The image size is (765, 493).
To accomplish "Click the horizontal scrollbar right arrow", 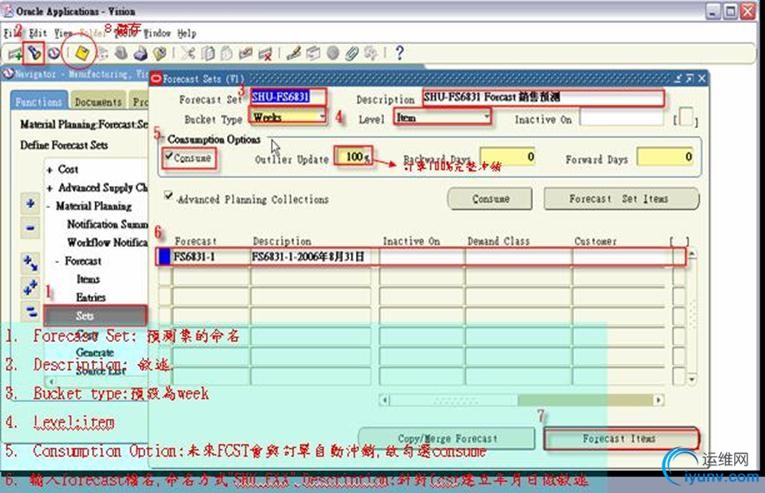I will click(659, 400).
